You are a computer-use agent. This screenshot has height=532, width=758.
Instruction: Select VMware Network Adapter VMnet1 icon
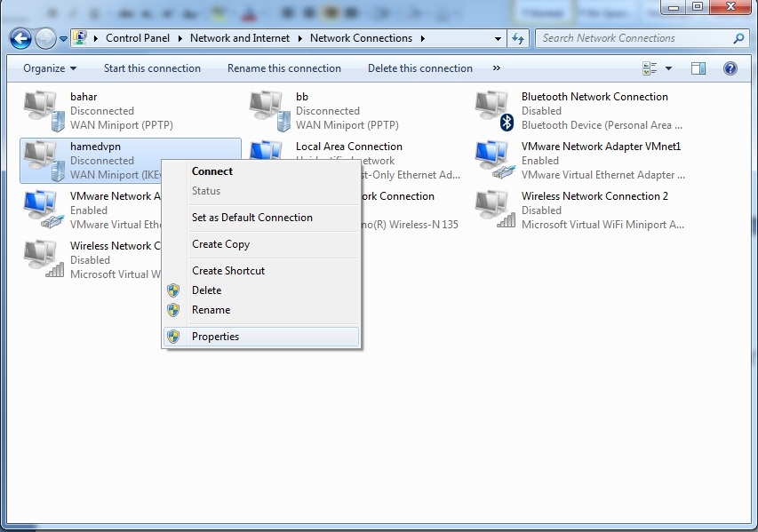point(495,161)
